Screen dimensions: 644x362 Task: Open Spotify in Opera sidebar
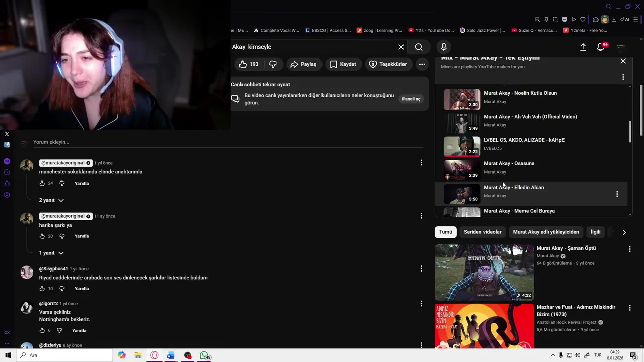pyautogui.click(x=7, y=161)
